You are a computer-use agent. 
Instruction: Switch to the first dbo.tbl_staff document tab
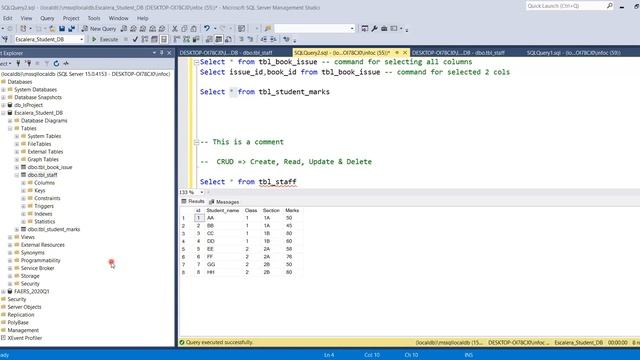226,53
